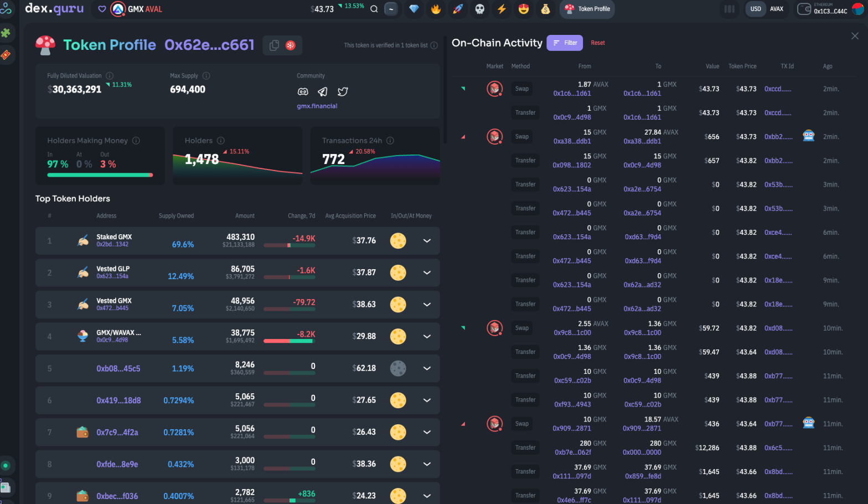868x504 pixels.
Task: Open the search magnifier icon in the top bar
Action: [374, 9]
